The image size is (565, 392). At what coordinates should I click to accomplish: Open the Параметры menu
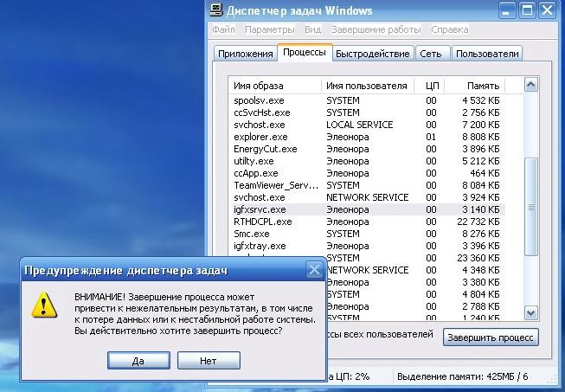click(270, 29)
